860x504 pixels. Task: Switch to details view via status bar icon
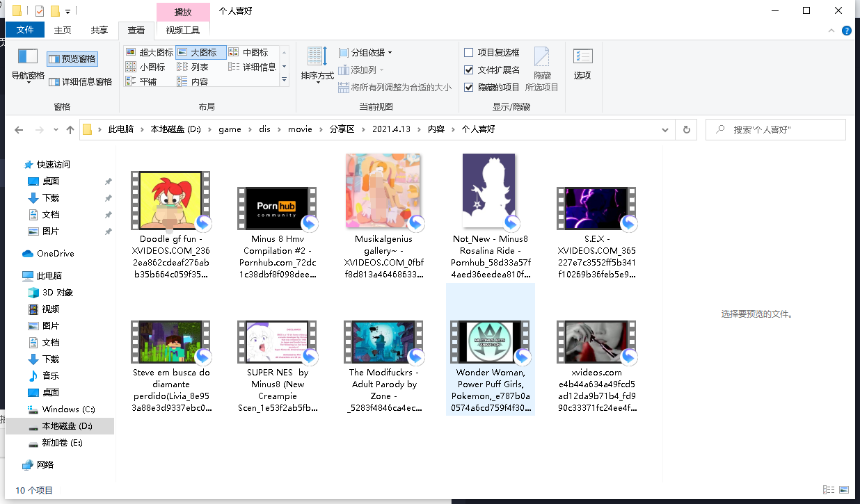point(829,490)
